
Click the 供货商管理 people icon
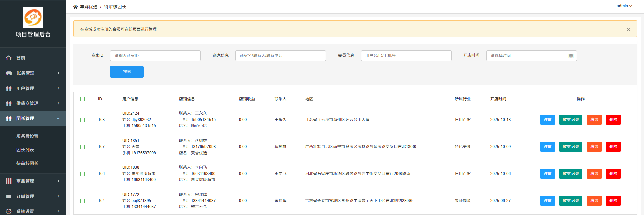[x=9, y=103]
